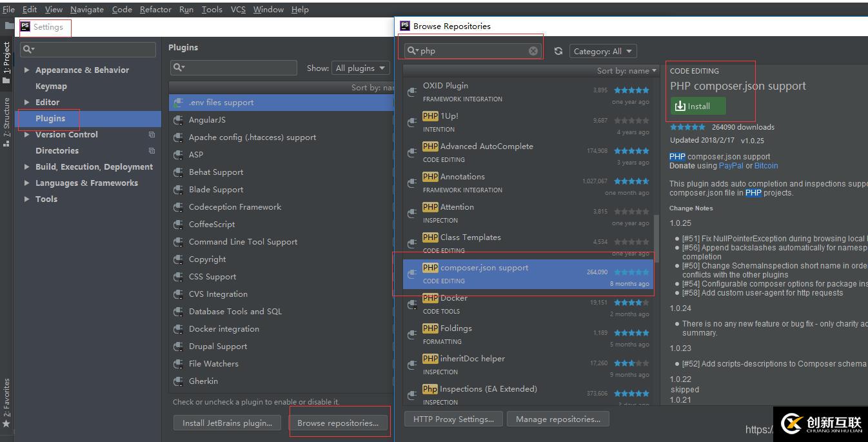Click Install JetBrains plugin button

[x=228, y=423]
